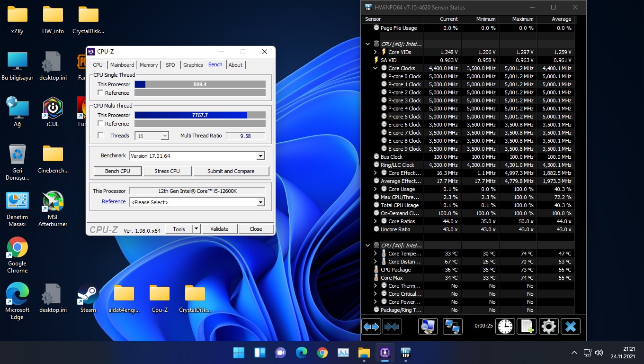Open Microsoft Edge desktop shortcut
The width and height of the screenshot is (644, 364).
click(18, 301)
